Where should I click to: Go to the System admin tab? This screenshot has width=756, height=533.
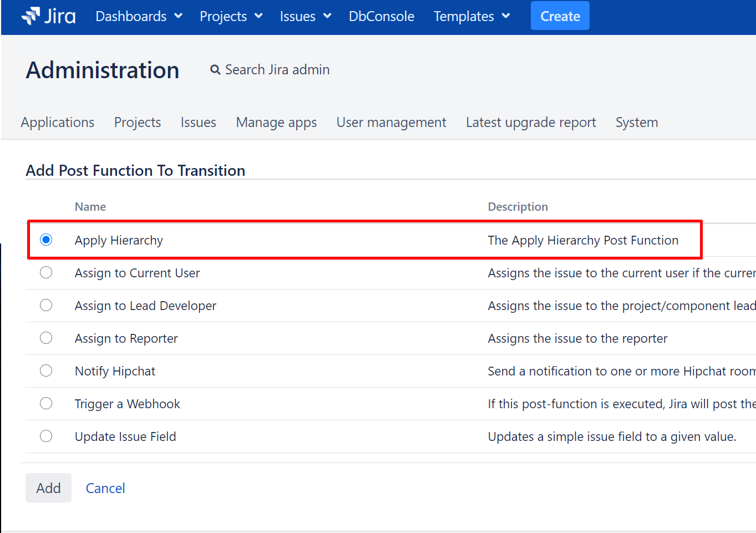(x=636, y=122)
